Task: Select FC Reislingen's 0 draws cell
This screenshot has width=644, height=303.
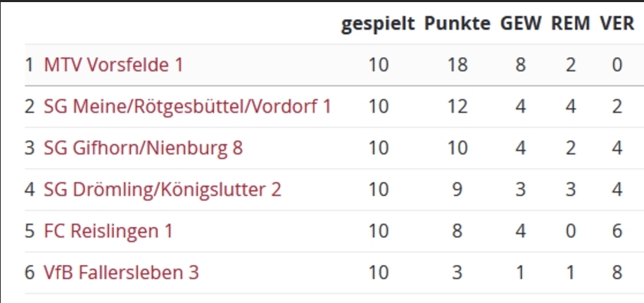Action: click(x=571, y=231)
